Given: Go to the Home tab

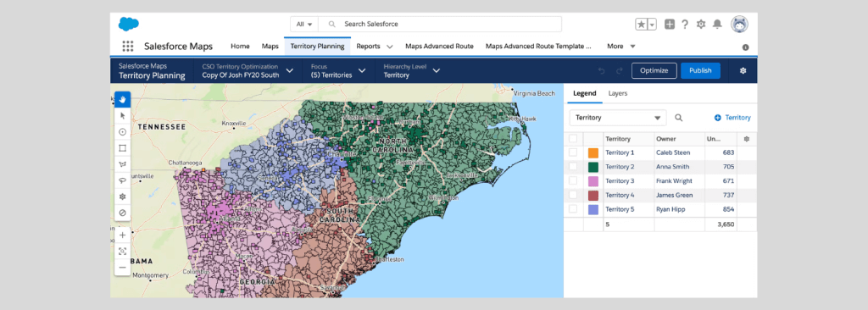Looking at the screenshot, I should pyautogui.click(x=240, y=47).
